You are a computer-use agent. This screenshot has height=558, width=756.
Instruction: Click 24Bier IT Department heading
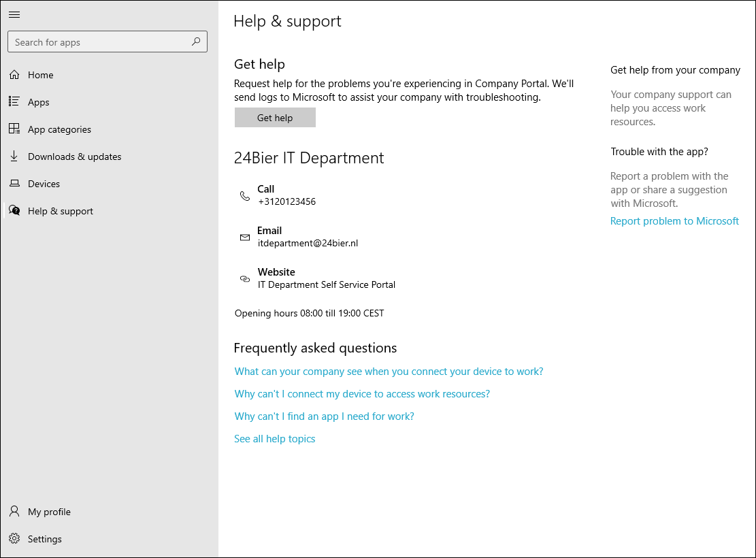309,158
